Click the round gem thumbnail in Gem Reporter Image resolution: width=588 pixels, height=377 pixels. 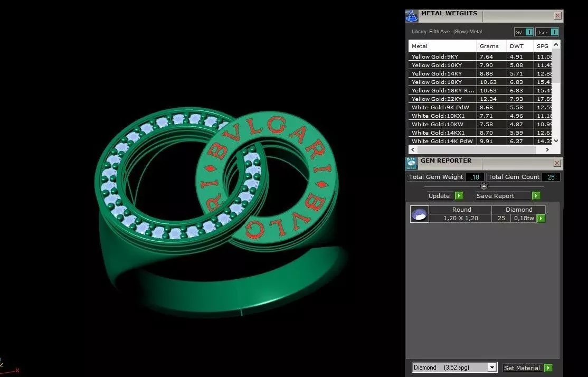[x=419, y=214]
